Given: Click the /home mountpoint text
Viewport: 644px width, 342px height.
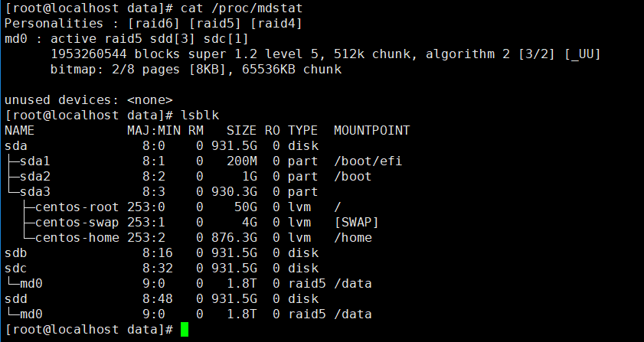Looking at the screenshot, I should 352,238.
